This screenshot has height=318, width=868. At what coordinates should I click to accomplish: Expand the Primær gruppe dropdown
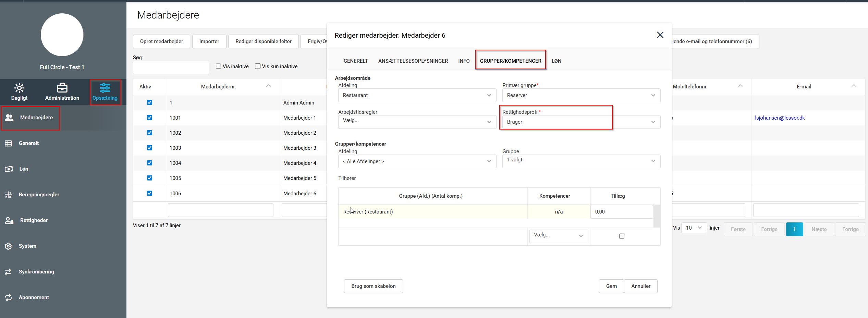coord(581,95)
